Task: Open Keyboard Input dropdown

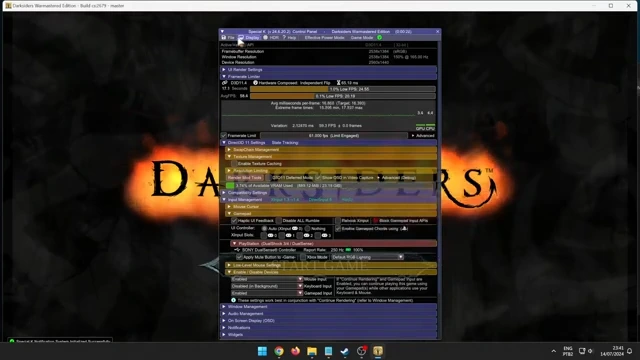Action: [267, 286]
